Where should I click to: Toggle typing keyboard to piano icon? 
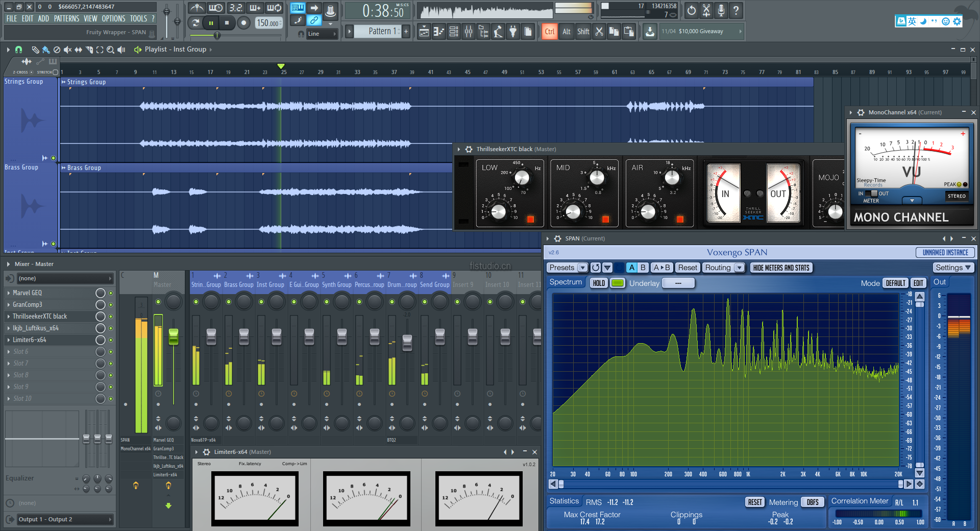click(298, 8)
